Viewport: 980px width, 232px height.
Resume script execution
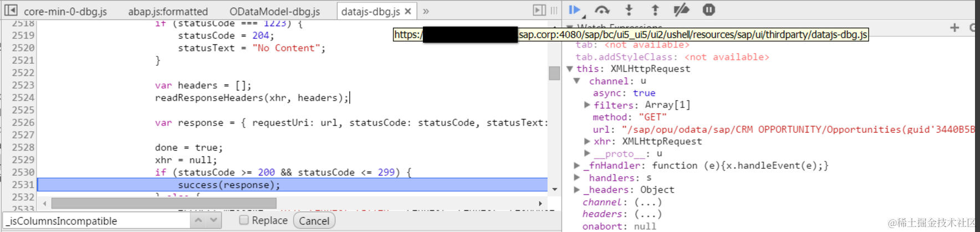pyautogui.click(x=574, y=9)
